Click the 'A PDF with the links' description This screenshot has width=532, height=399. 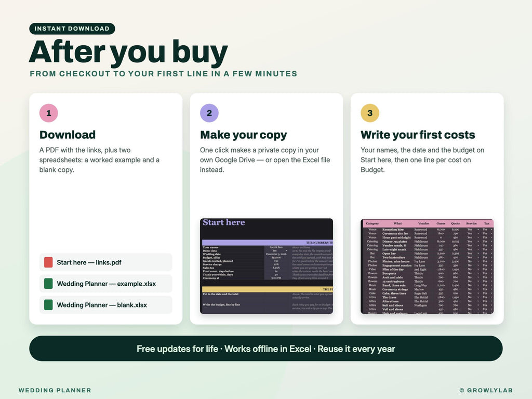click(99, 160)
